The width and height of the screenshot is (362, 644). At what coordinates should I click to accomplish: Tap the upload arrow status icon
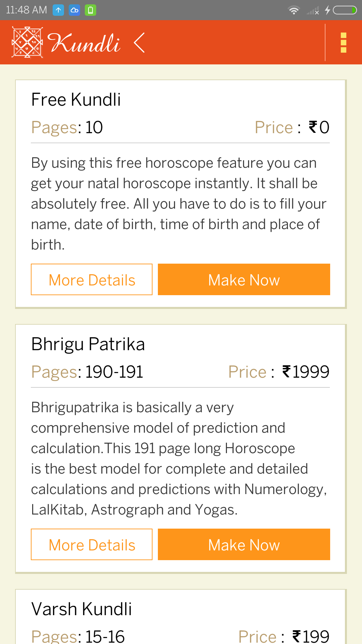point(58,10)
